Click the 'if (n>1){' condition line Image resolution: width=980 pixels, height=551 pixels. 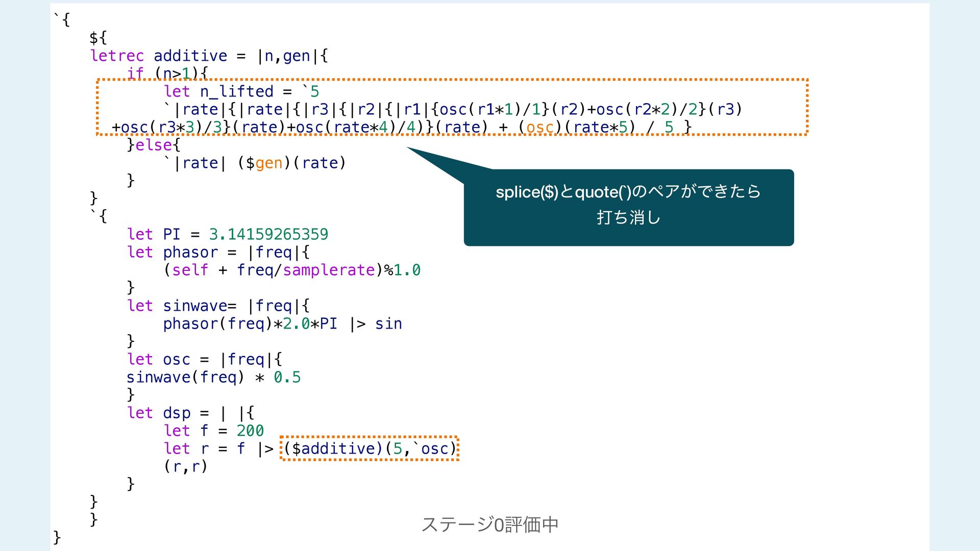tap(167, 73)
